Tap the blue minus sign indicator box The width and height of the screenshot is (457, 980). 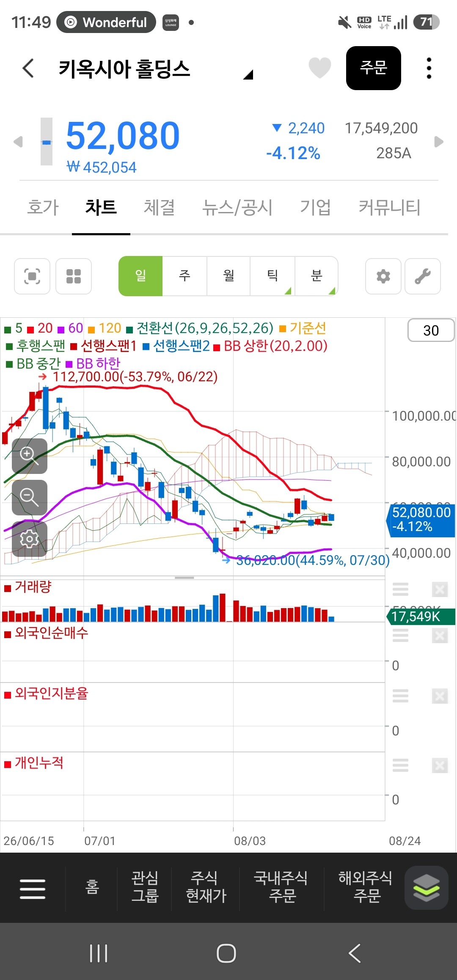coord(47,141)
